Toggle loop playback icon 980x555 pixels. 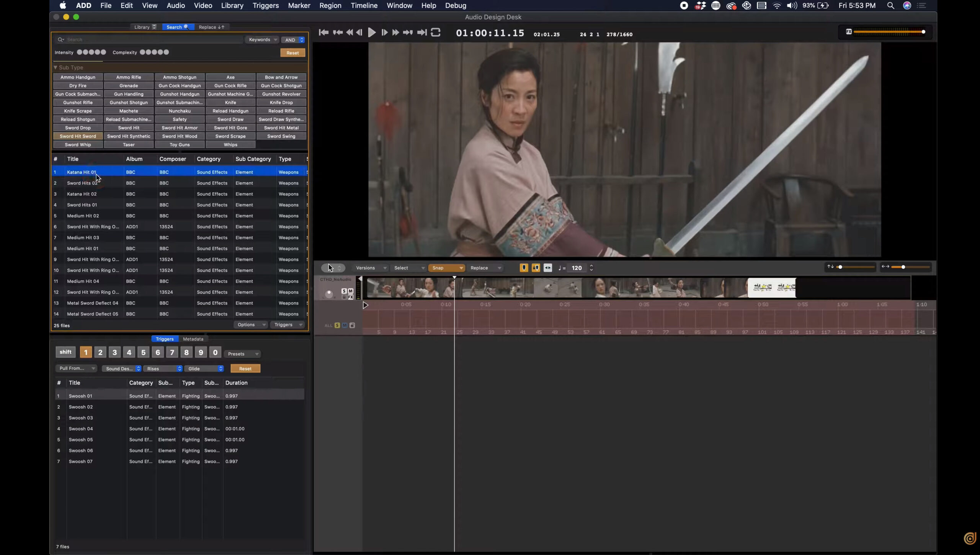[x=436, y=33]
